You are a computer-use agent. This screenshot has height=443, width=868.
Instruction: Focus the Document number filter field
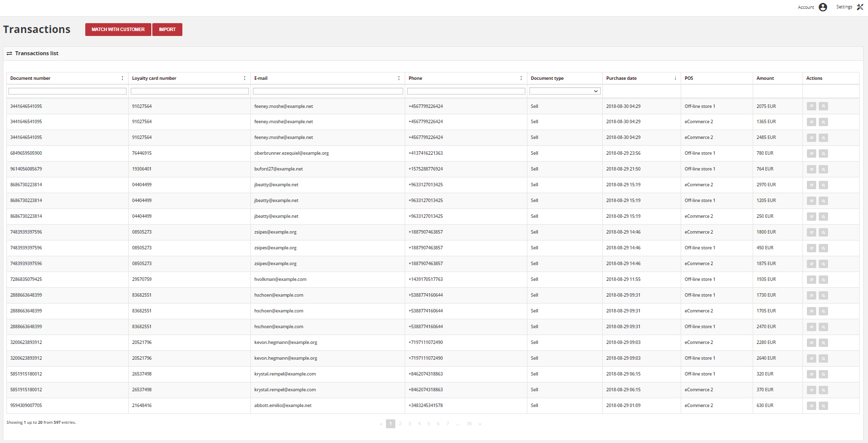pyautogui.click(x=68, y=91)
